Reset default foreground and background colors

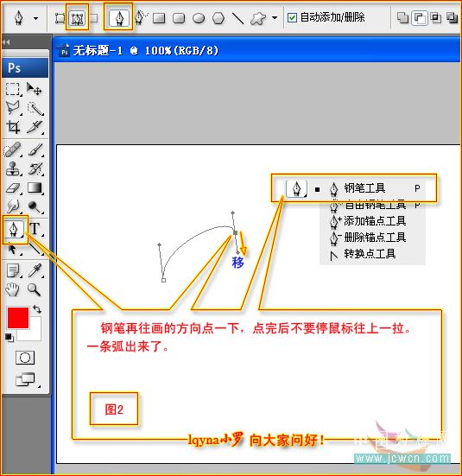point(9,337)
